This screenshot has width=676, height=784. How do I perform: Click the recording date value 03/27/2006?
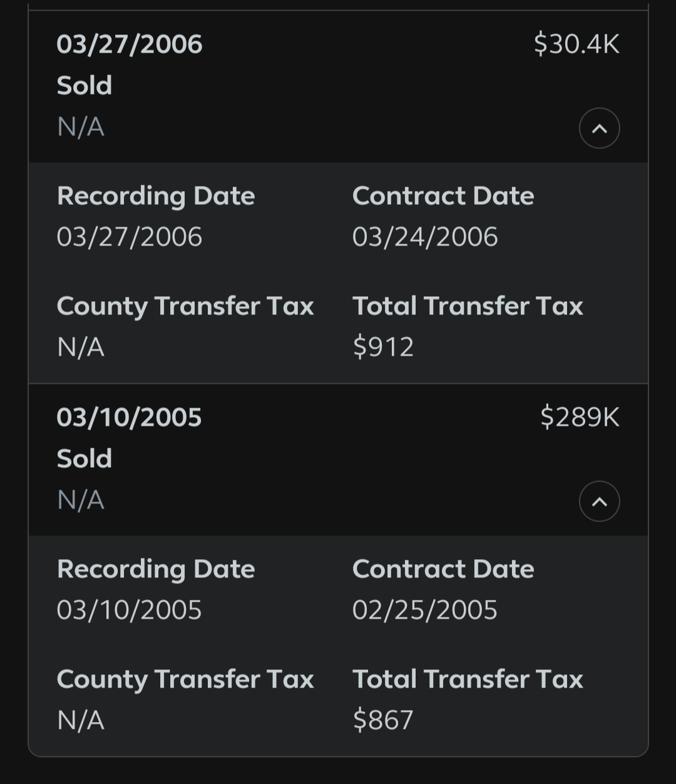[130, 237]
